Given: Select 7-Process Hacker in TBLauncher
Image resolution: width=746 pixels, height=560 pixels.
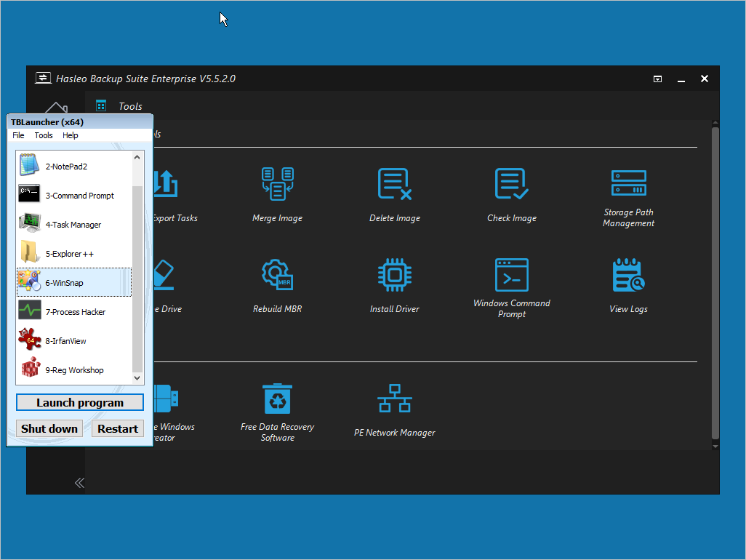Looking at the screenshot, I should click(x=74, y=312).
